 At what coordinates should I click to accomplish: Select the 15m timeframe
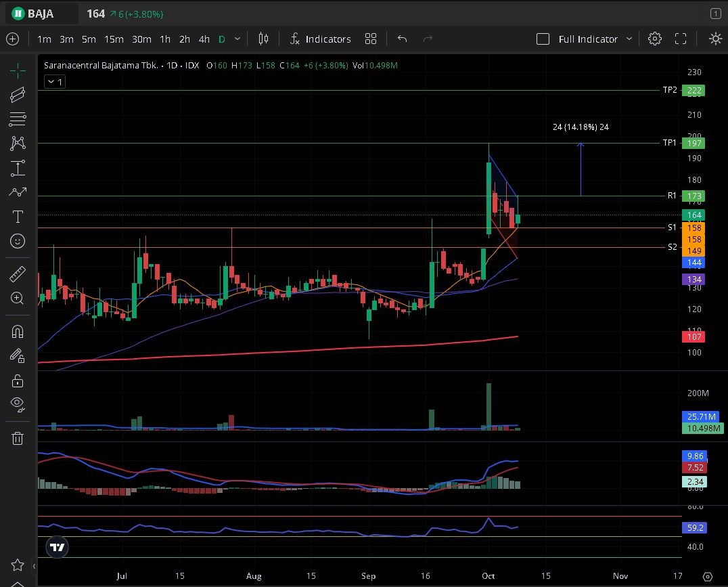[114, 39]
